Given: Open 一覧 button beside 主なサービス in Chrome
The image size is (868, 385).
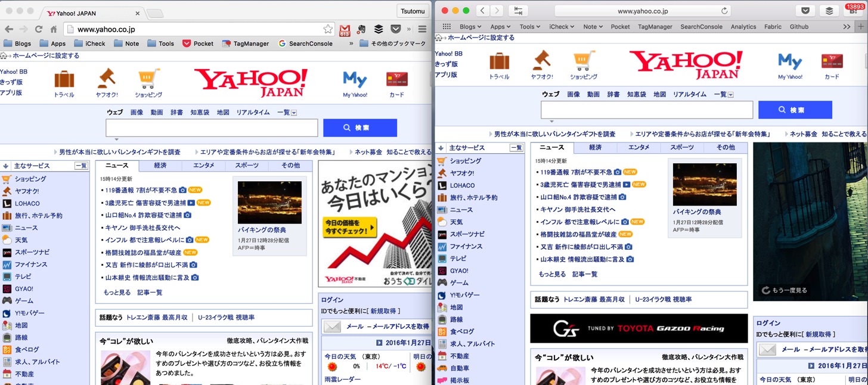Looking at the screenshot, I should pos(80,166).
